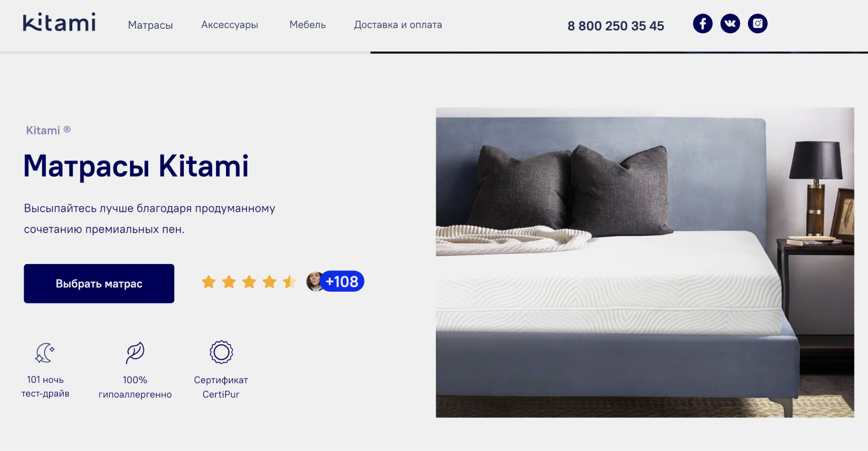Click the Kitami logo
The height and width of the screenshot is (451, 868).
click(59, 23)
